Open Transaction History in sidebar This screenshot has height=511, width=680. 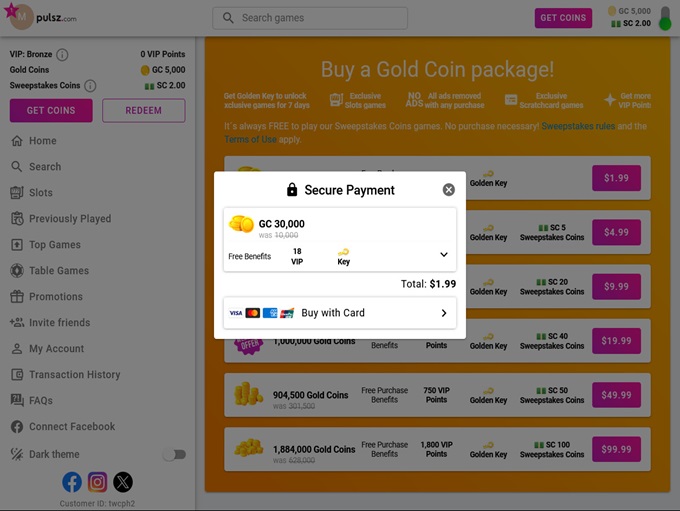74,375
